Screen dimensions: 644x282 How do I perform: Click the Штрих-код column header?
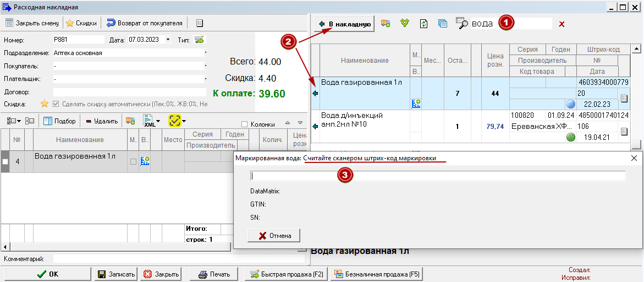coord(603,50)
